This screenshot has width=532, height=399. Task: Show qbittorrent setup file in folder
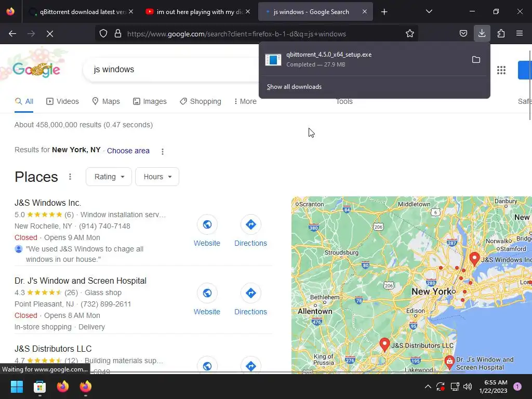(476, 60)
